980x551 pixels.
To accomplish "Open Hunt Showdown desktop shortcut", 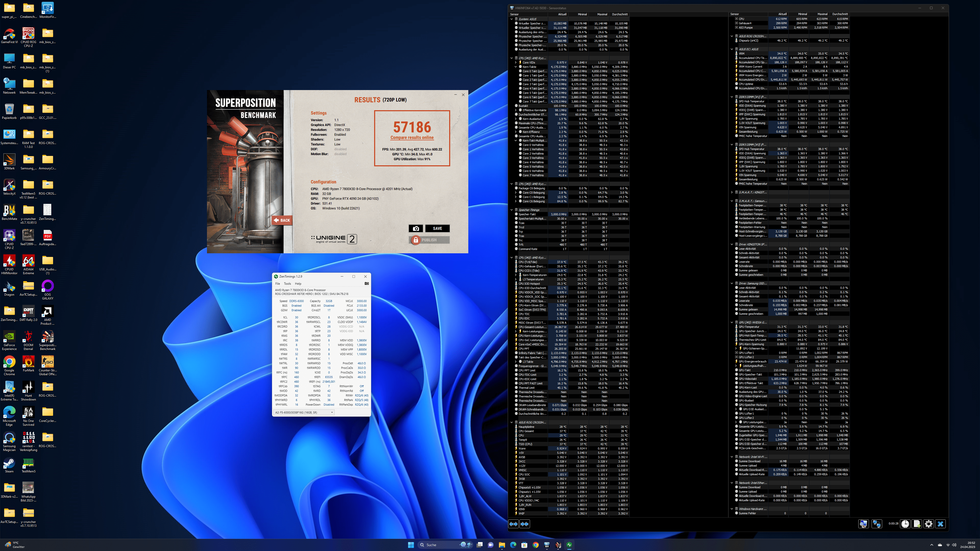I will tap(29, 391).
